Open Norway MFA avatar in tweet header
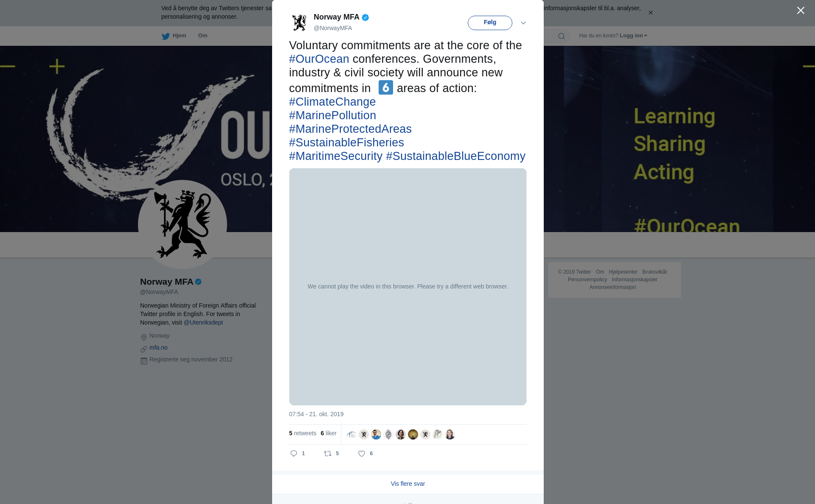 tap(299, 22)
